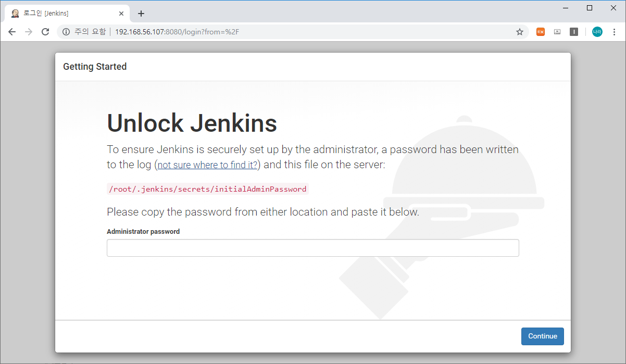Click the browser back arrow
This screenshot has height=364, width=626.
click(12, 32)
